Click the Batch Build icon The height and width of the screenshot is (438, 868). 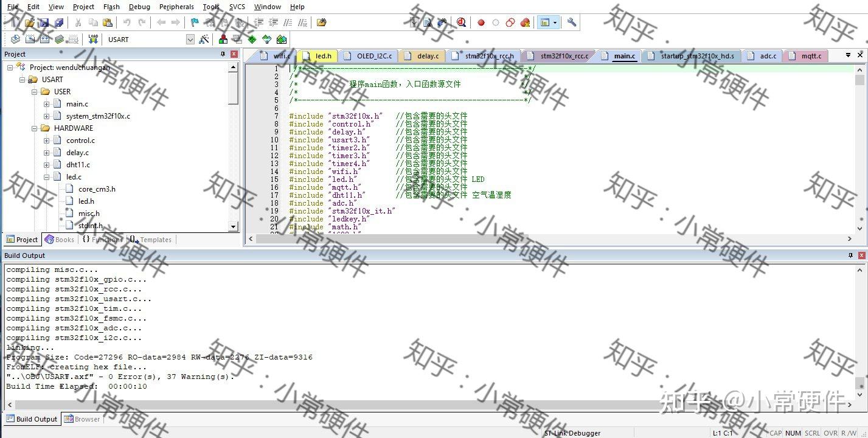pos(59,40)
